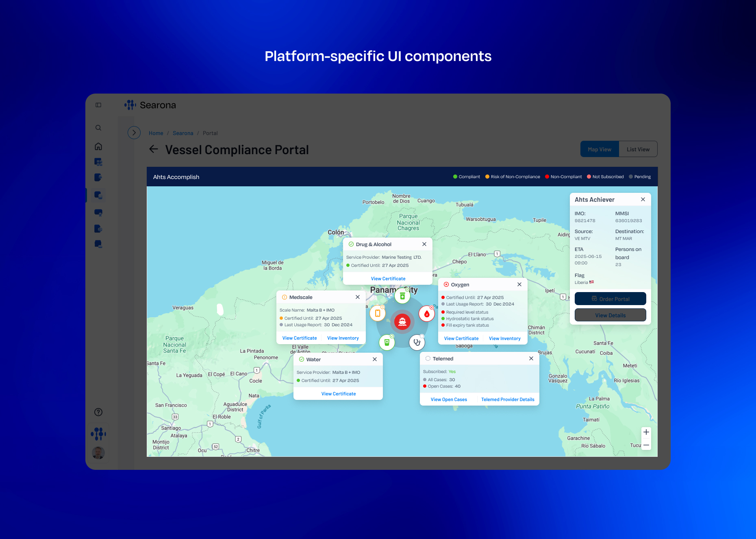
Task: Select the red vessel marker on map
Action: click(x=402, y=322)
